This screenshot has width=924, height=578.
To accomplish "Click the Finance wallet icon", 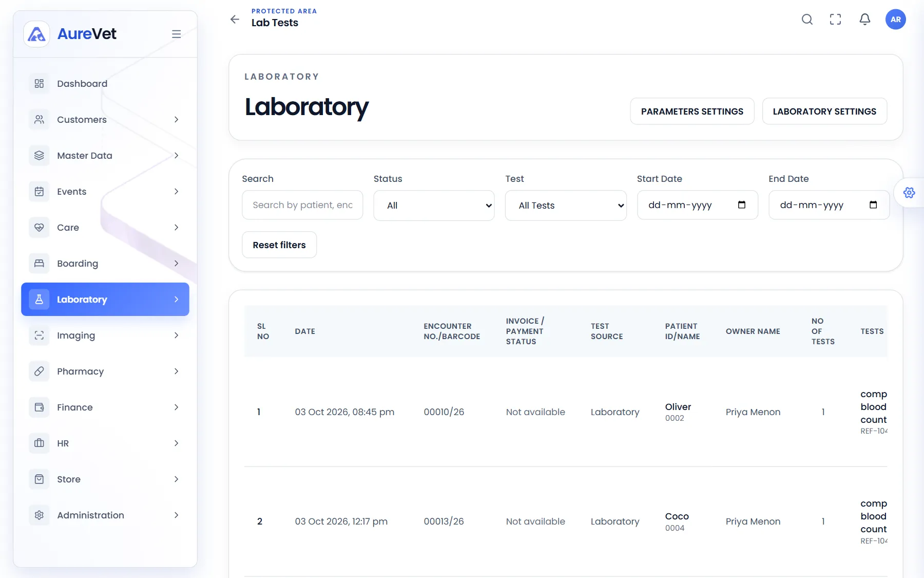I will [x=39, y=407].
